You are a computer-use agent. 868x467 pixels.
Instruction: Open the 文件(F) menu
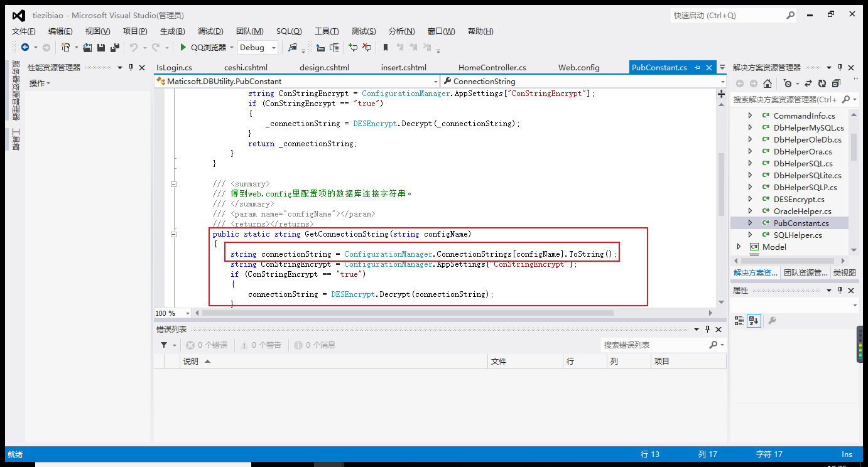24,31
